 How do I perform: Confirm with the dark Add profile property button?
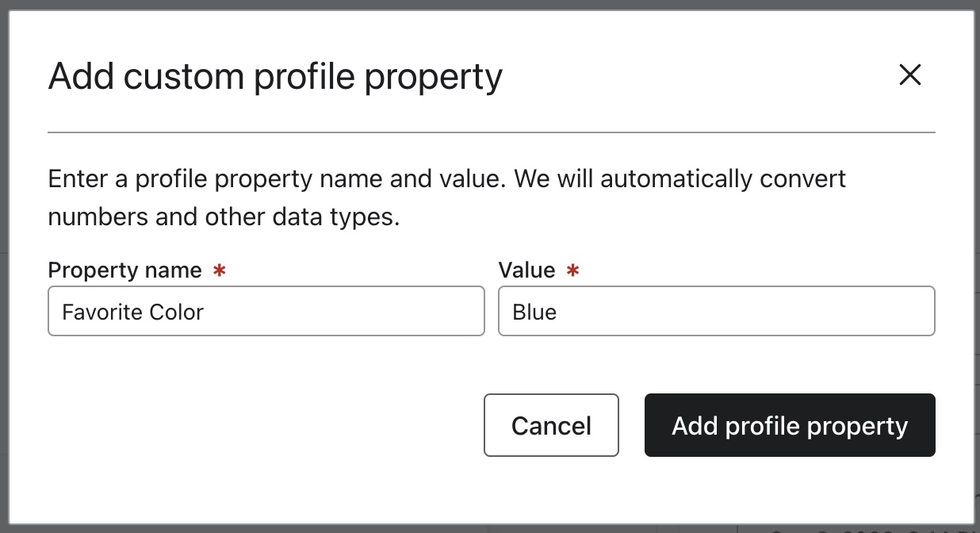tap(789, 425)
